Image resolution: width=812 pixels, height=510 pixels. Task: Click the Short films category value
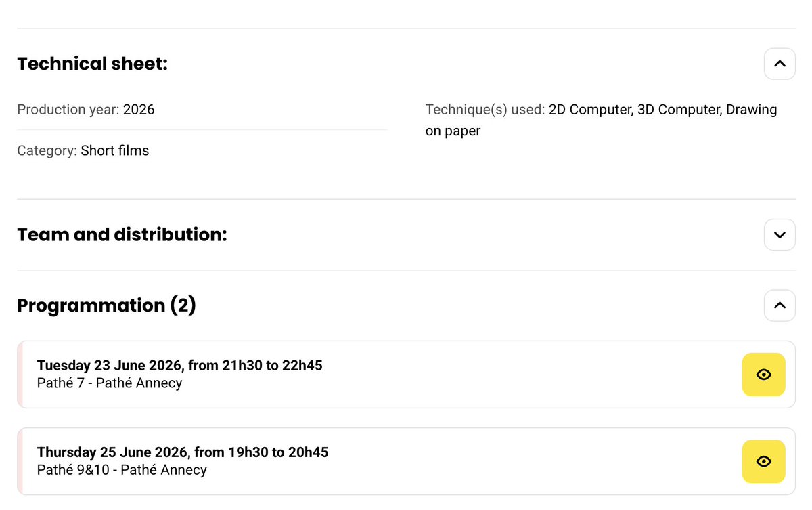pos(115,150)
